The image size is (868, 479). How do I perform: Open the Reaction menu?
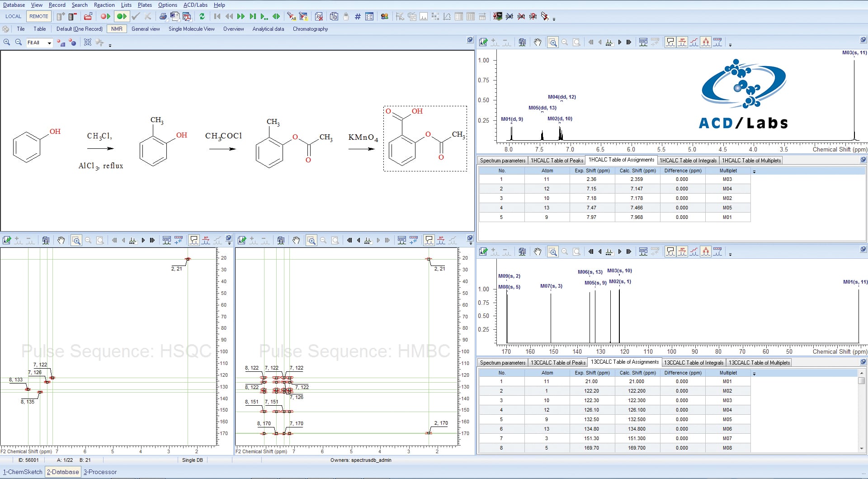104,5
